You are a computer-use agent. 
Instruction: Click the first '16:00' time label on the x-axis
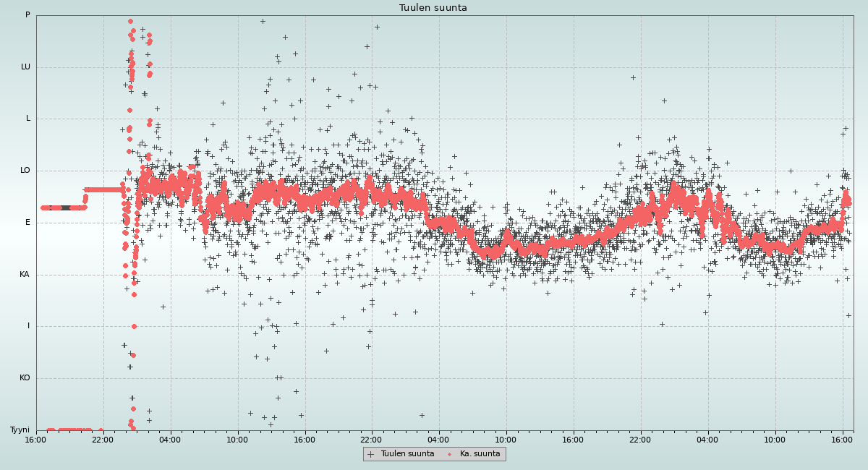36,439
